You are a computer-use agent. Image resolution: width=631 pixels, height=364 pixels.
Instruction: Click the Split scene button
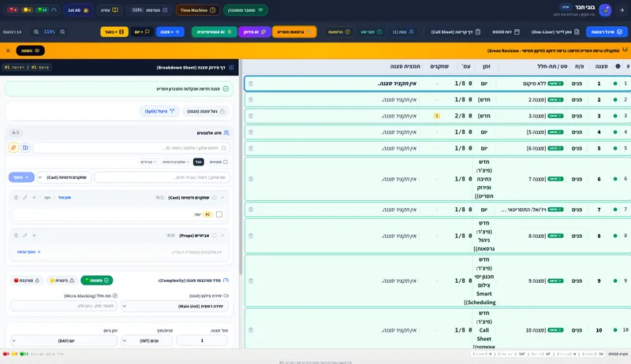(x=159, y=111)
